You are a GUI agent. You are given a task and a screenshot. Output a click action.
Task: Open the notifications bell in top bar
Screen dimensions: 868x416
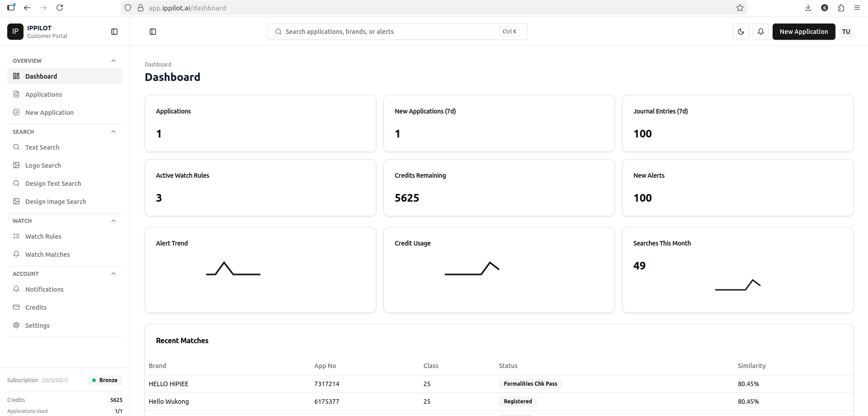click(x=760, y=32)
